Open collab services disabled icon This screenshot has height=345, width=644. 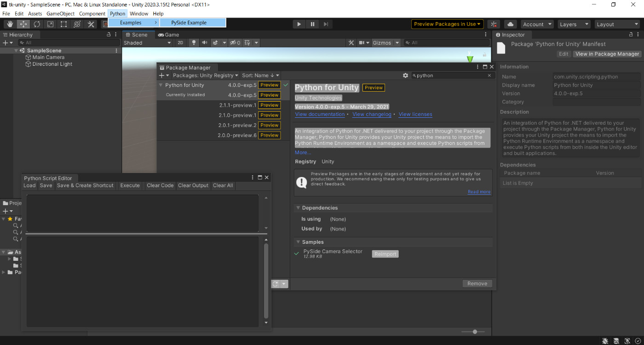click(x=494, y=24)
